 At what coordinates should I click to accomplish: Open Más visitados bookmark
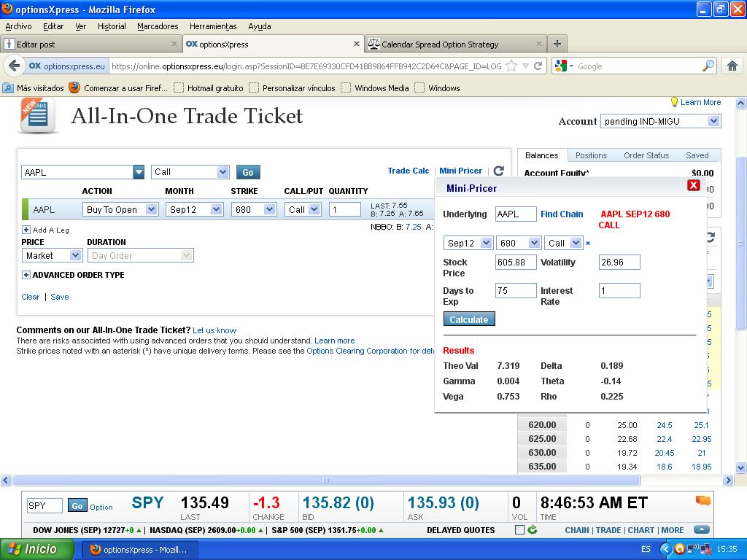[x=33, y=88]
